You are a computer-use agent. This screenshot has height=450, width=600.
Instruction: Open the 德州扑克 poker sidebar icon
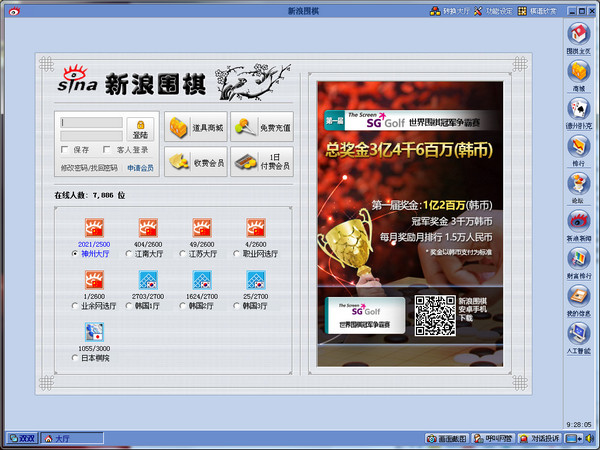tap(578, 108)
